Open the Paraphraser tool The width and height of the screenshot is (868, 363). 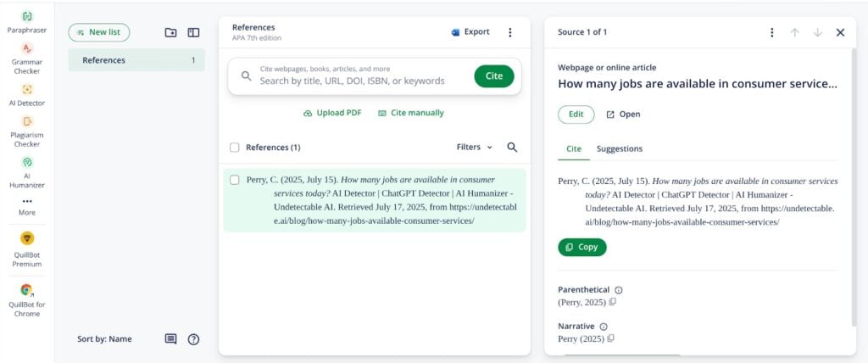point(26,22)
